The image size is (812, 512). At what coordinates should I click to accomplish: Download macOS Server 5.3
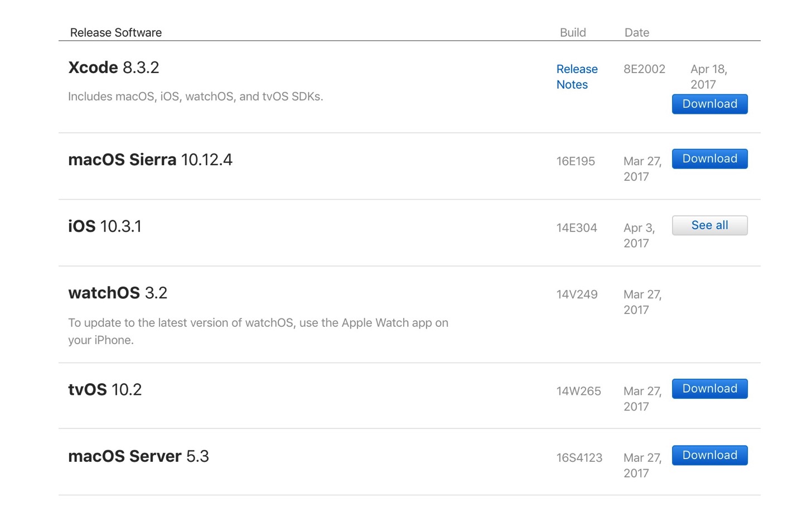click(x=709, y=455)
